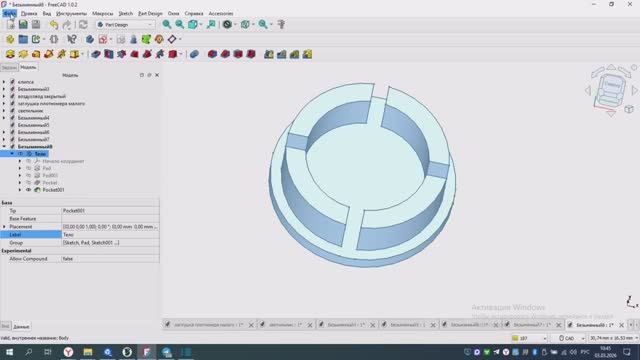Image resolution: width=640 pixels, height=360 pixels.
Task: Apply the Chamfer tool
Action: coord(225,54)
